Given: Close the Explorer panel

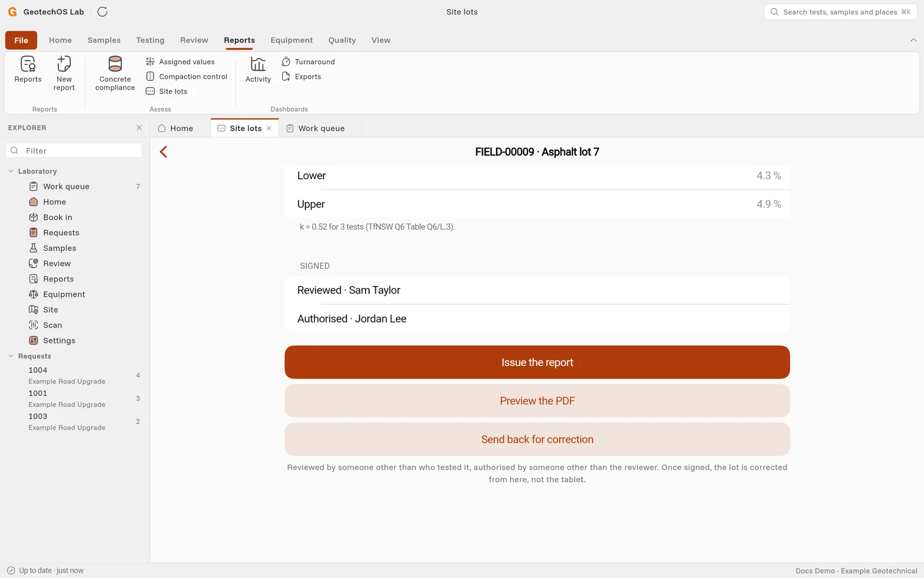Looking at the screenshot, I should pyautogui.click(x=139, y=128).
